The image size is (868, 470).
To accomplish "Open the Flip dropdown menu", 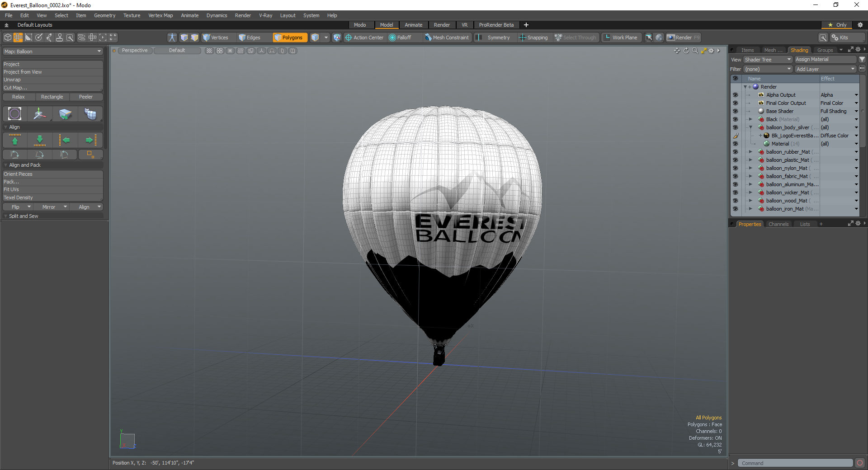I will 19,207.
